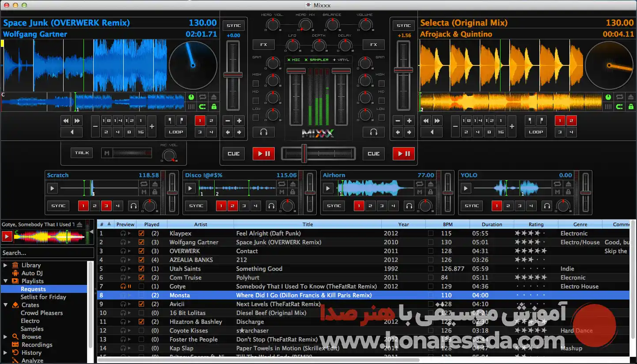The image size is (637, 364).
Task: Set loop-in marker on the left deck
Action: click(170, 121)
